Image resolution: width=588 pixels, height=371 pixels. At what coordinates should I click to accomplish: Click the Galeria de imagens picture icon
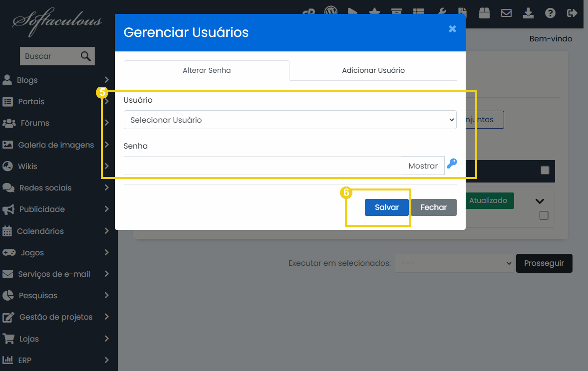tap(8, 145)
